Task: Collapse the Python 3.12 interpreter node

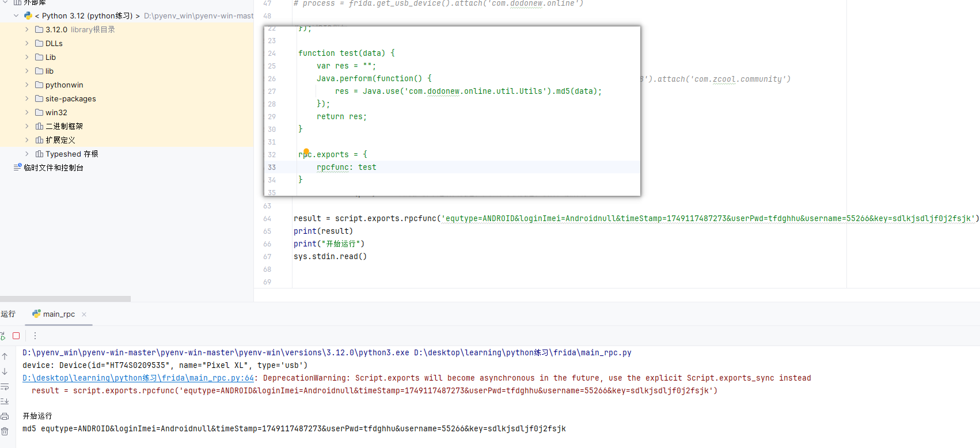Action: pos(16,16)
